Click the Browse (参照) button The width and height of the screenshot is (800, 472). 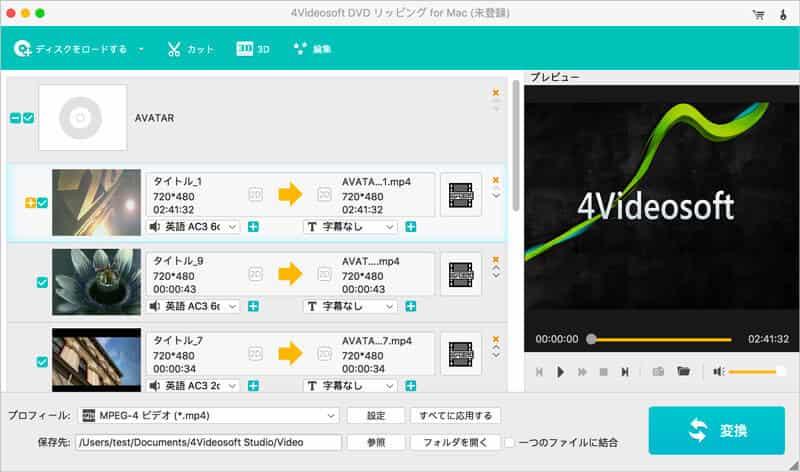(376, 442)
